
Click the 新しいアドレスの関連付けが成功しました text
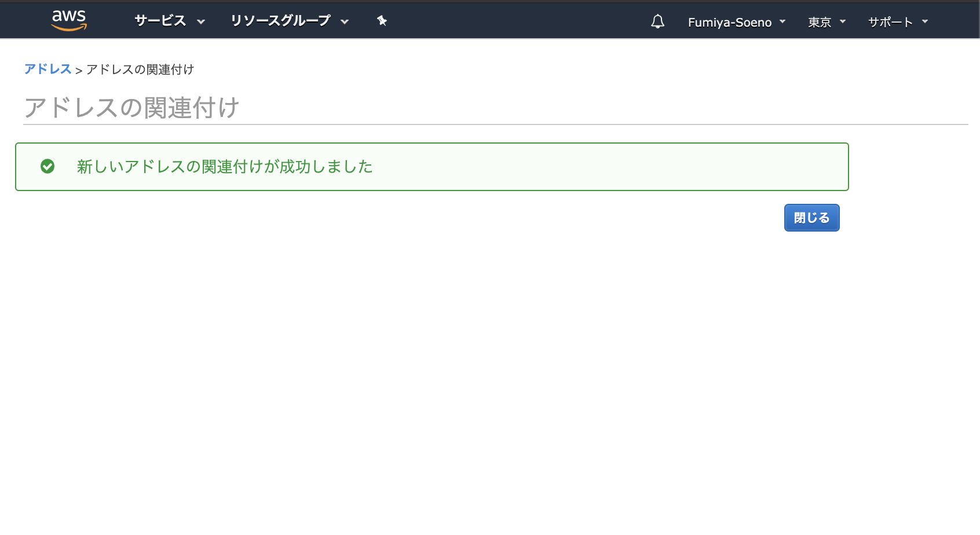(225, 167)
